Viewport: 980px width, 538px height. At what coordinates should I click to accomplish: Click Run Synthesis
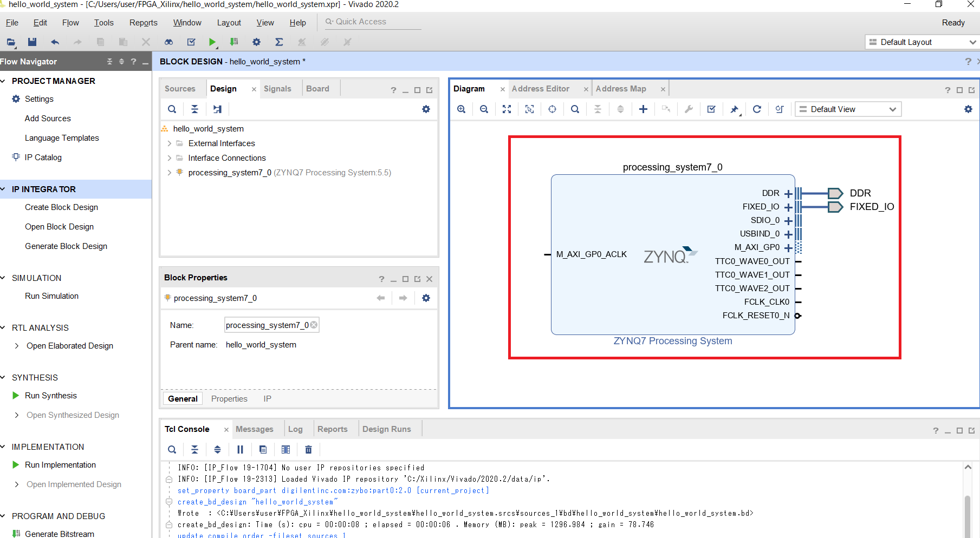click(51, 396)
